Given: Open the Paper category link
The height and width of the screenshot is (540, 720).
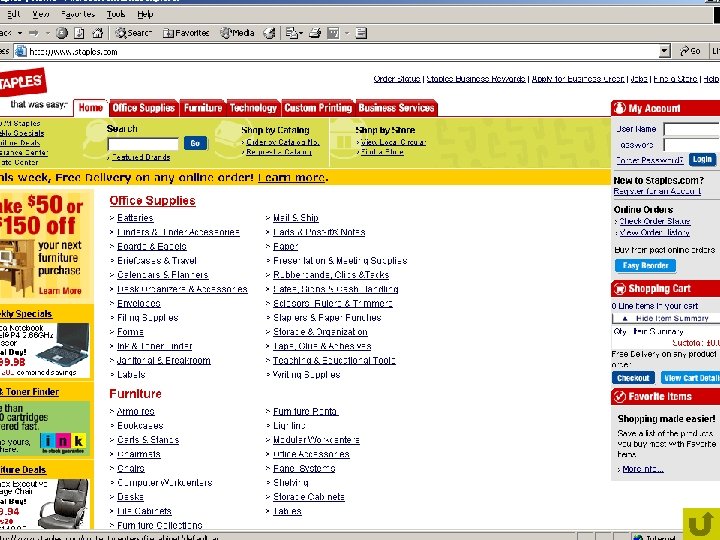Looking at the screenshot, I should pyautogui.click(x=286, y=247).
